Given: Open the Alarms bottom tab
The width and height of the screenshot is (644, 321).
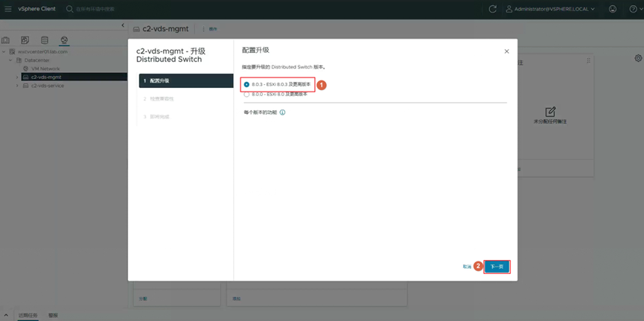Looking at the screenshot, I should click(x=53, y=315).
